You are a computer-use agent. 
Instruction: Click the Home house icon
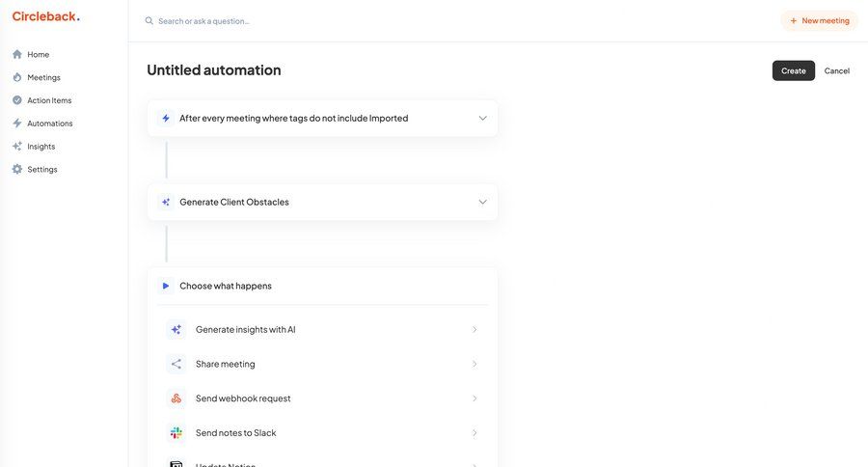[x=17, y=54]
